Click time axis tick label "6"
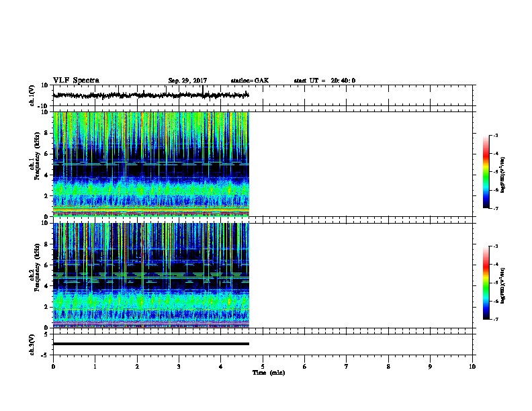The image size is (532, 411). (305, 367)
